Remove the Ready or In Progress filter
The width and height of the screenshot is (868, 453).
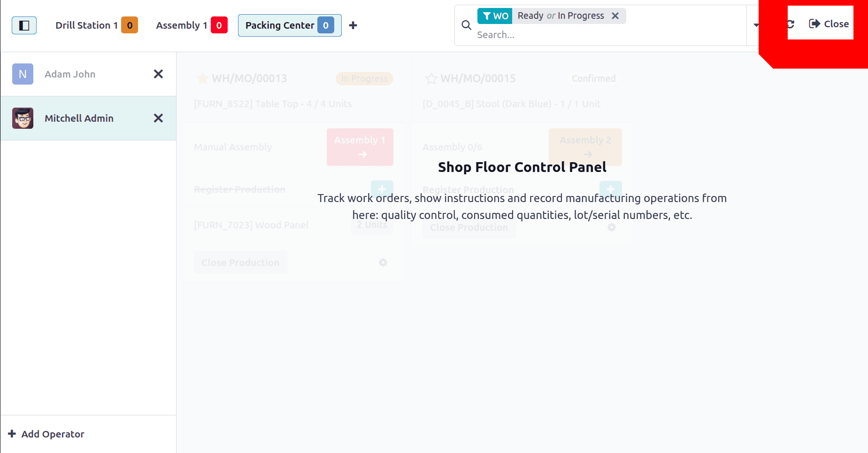tap(615, 16)
